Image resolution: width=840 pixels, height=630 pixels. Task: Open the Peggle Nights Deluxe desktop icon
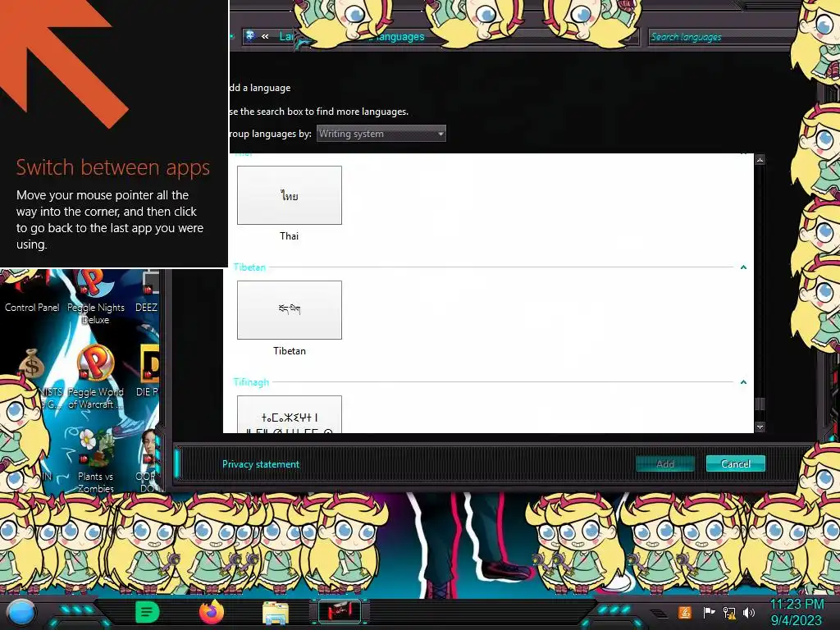tap(96, 298)
